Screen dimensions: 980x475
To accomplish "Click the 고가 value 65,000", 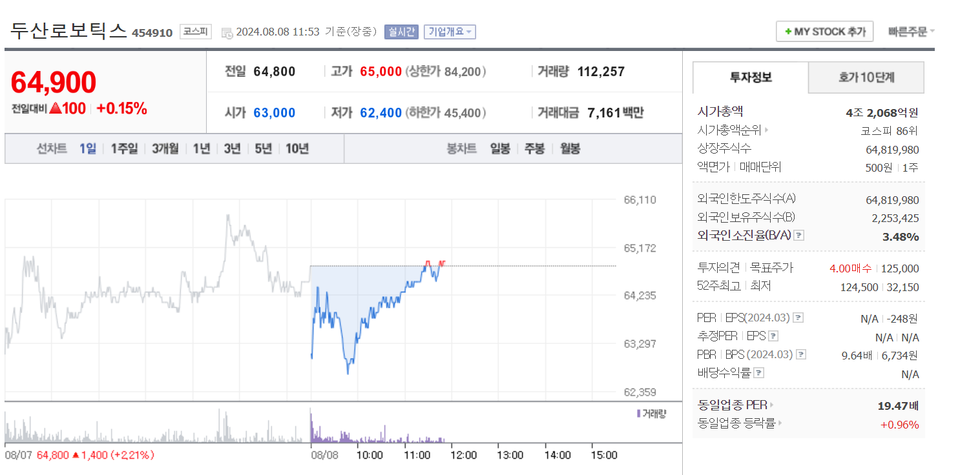I will point(381,72).
